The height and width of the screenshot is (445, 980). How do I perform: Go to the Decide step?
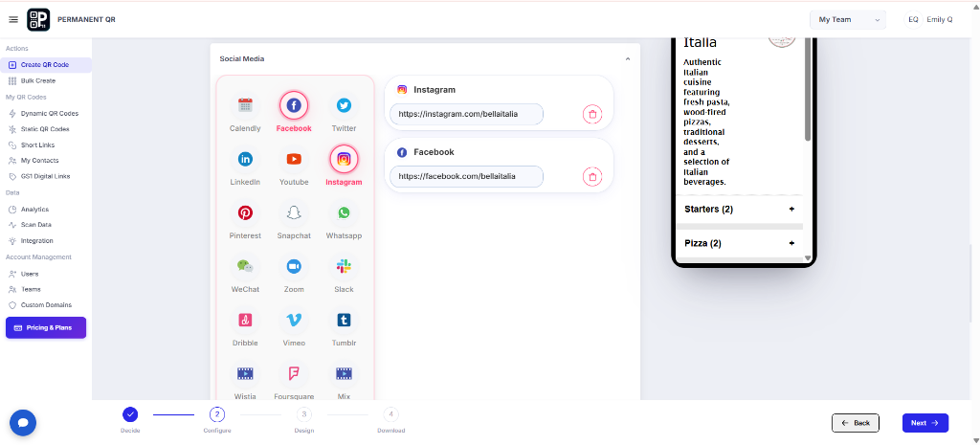click(130, 413)
